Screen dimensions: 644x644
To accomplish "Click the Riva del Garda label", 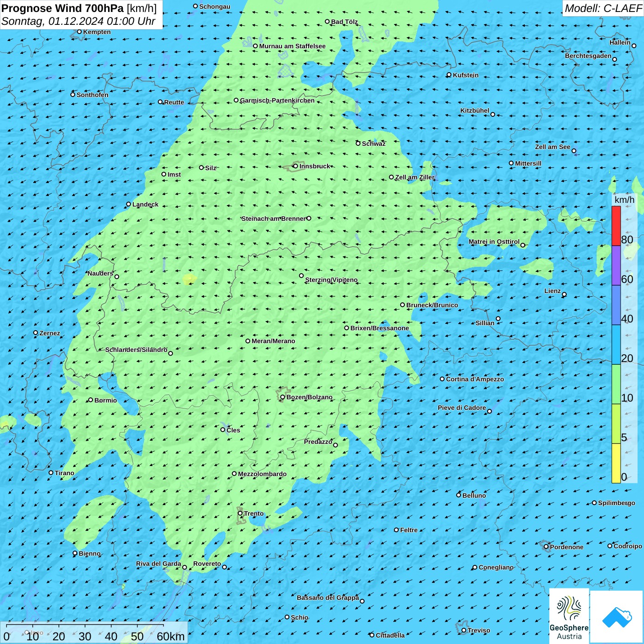I will 158,563.
